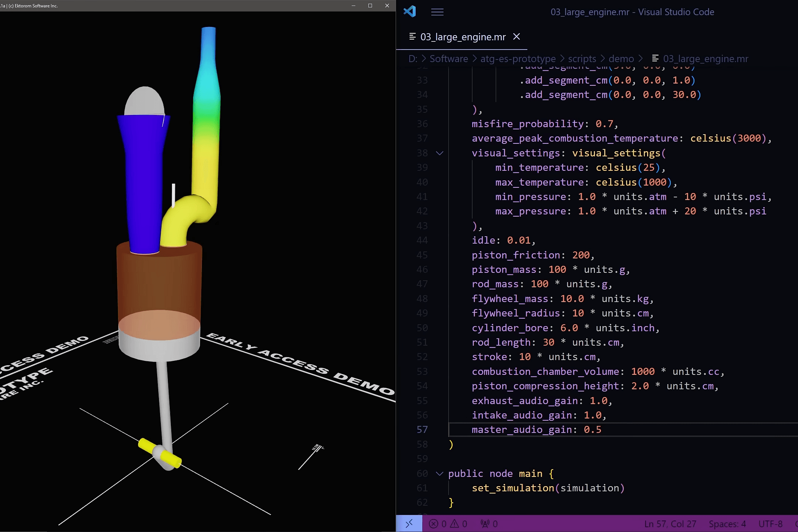Click the 'Software' breadcrumb
This screenshot has width=798, height=532.
pos(449,59)
